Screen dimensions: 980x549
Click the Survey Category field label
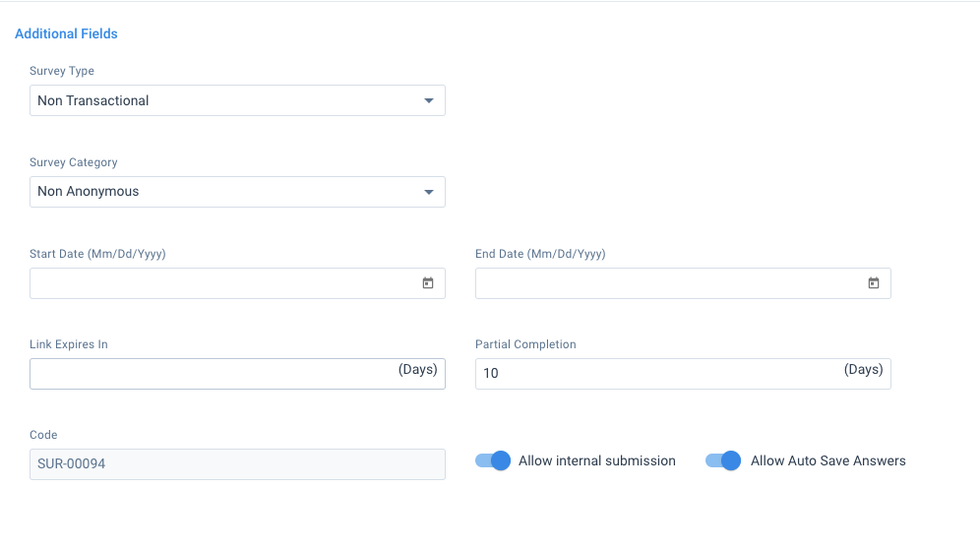pos(73,162)
